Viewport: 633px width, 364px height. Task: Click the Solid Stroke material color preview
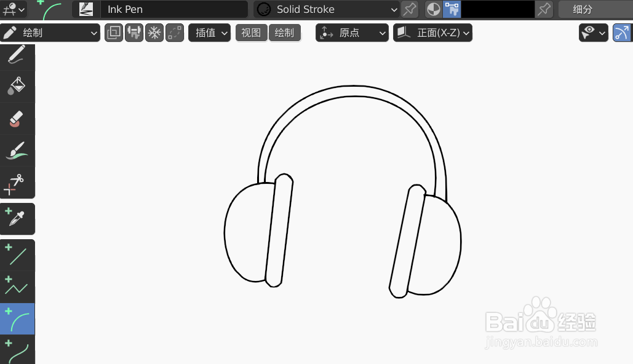click(x=264, y=9)
